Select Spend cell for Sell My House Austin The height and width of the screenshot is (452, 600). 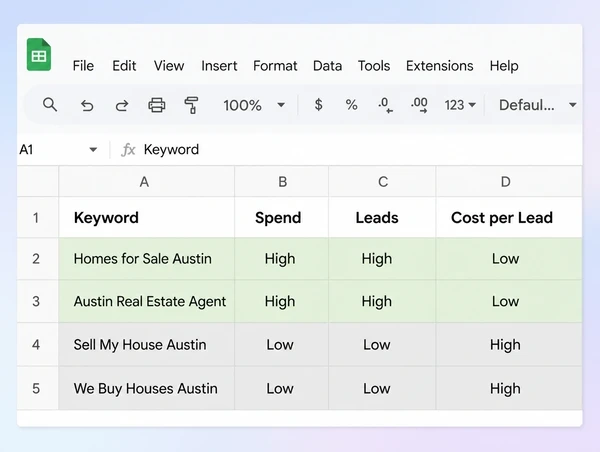[x=282, y=344]
